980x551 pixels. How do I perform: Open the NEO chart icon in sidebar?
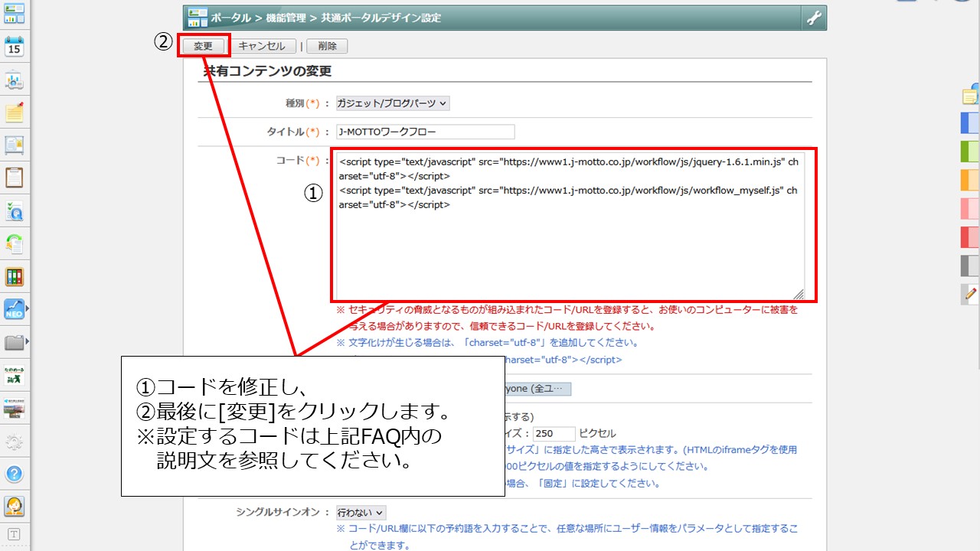15,309
